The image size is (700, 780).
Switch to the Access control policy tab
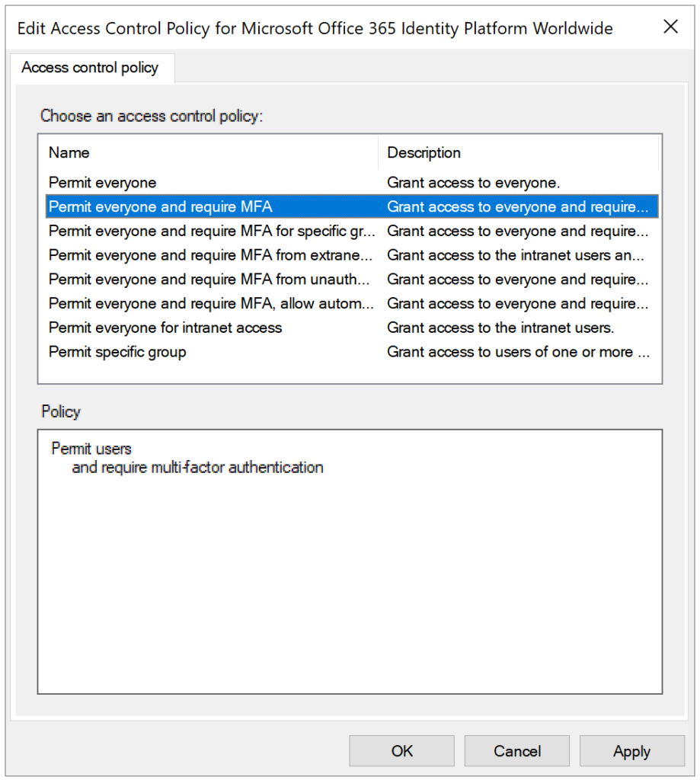[91, 68]
